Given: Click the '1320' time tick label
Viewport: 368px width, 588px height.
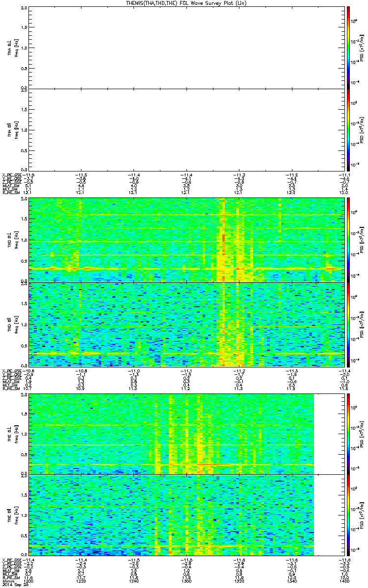Looking at the screenshot, I should click(238, 581).
